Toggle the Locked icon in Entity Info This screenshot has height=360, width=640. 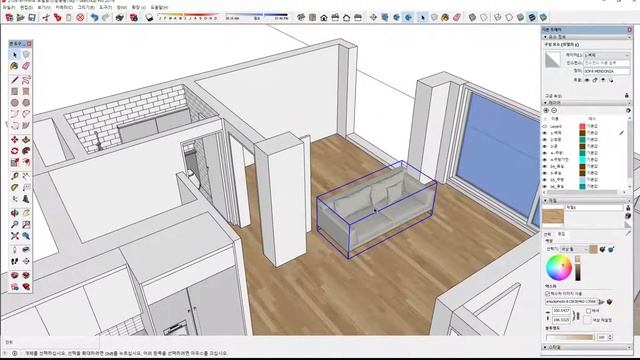coord(595,80)
